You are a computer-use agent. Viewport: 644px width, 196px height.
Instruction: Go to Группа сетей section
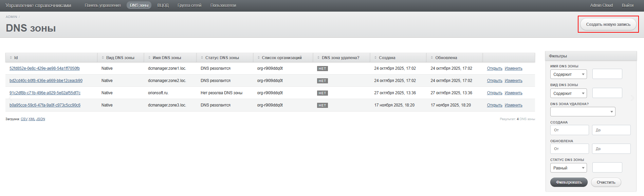[x=189, y=5]
